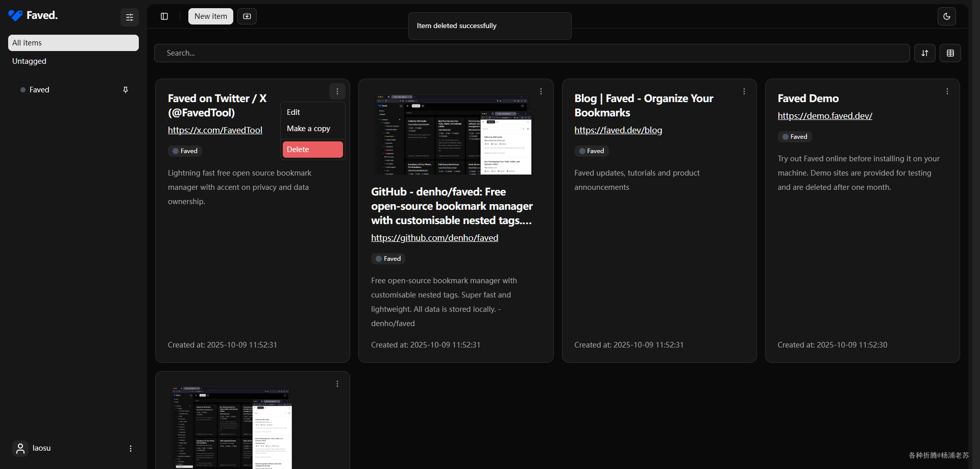Click the Faved tag color dot in sidebar
Viewport: 980px width, 469px height.
[23, 90]
